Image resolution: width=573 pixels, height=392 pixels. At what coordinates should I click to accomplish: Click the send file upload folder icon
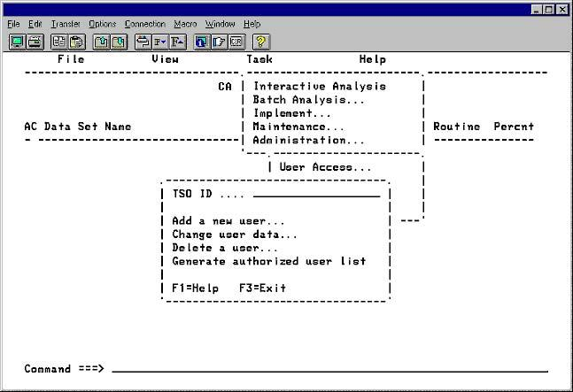pyautogui.click(x=101, y=42)
